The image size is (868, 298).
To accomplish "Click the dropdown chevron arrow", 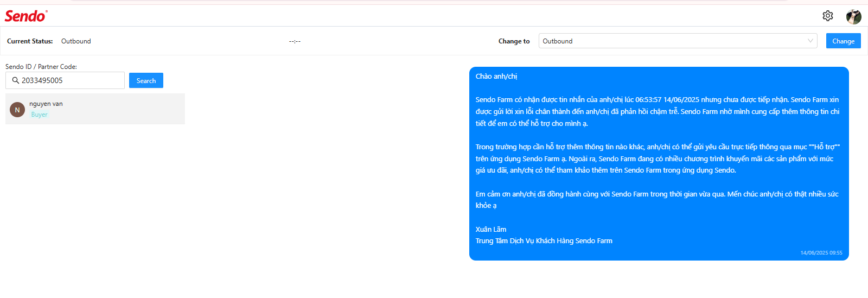I will click(x=810, y=41).
